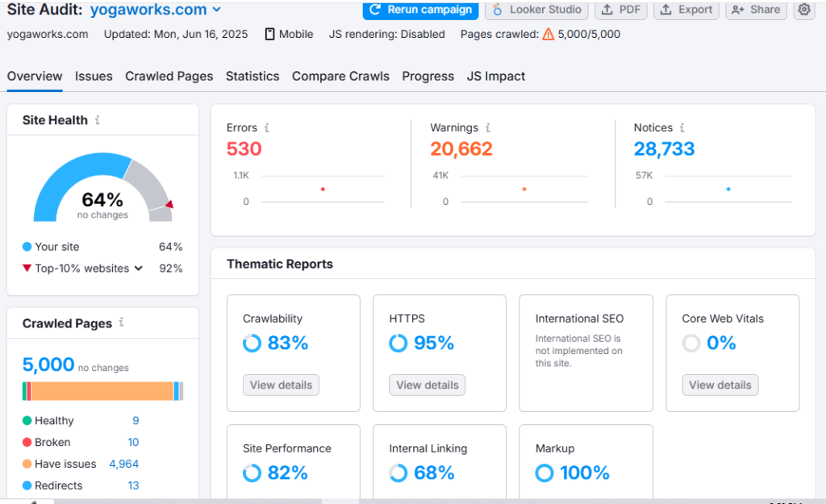Click the 5,000 crawled pages total
This screenshot has width=826, height=504.
[48, 364]
